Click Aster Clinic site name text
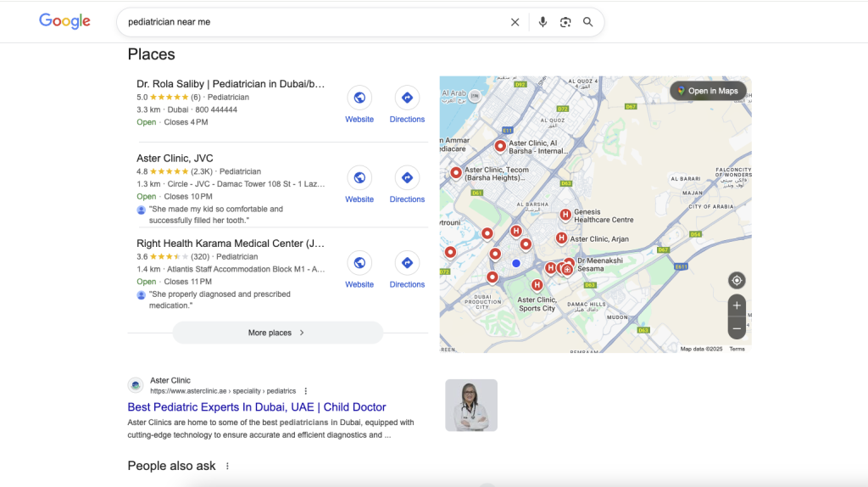Image resolution: width=868 pixels, height=487 pixels. (x=170, y=381)
